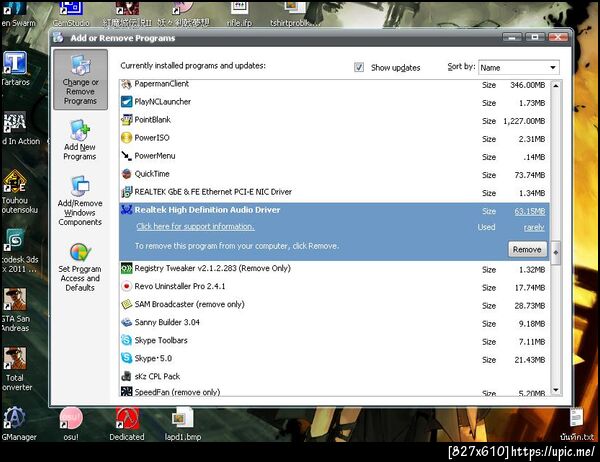The image size is (600, 462).
Task: Select Revo Uninstaller Pro 2.4.1 text
Action: pos(180,286)
